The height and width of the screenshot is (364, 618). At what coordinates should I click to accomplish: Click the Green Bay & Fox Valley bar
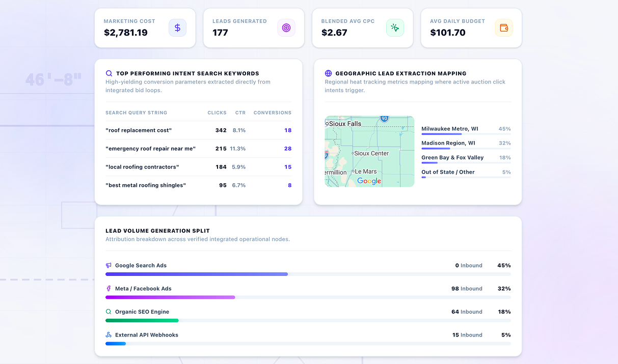(x=466, y=163)
